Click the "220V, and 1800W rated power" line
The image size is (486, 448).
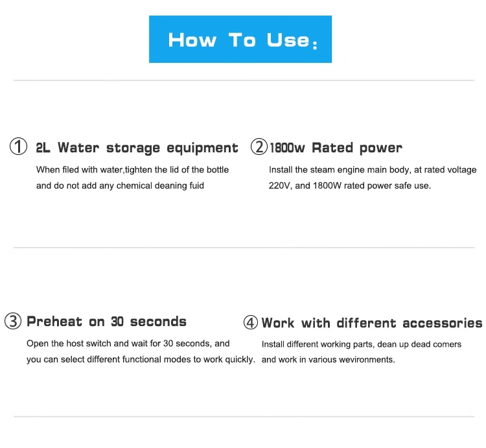pyautogui.click(x=350, y=185)
